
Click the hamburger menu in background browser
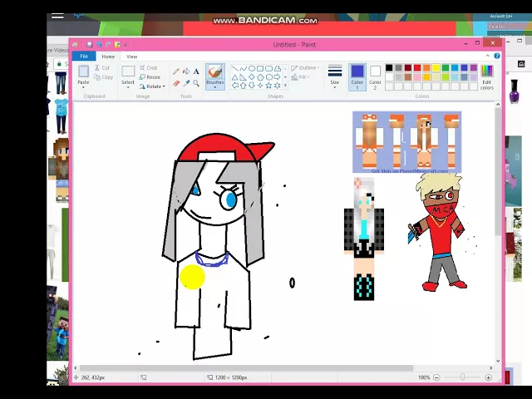[x=57, y=16]
